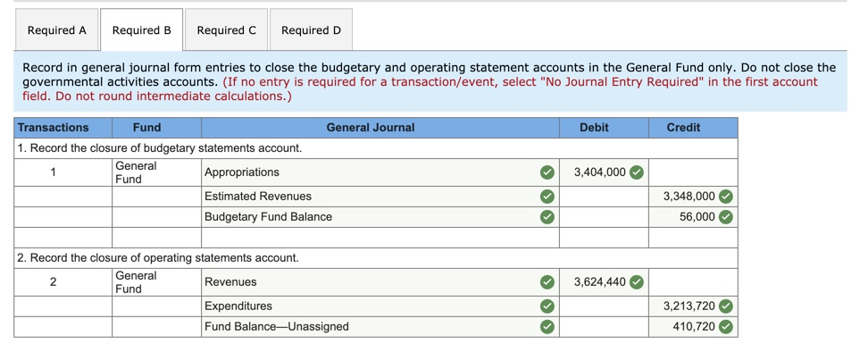Click the 3,348,000 credit amount cell
Screen dimensions: 868x344
click(693, 197)
